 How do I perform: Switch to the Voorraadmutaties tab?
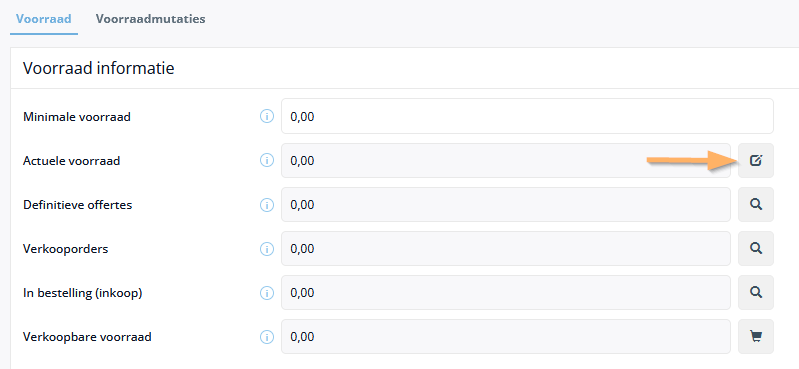coord(150,19)
